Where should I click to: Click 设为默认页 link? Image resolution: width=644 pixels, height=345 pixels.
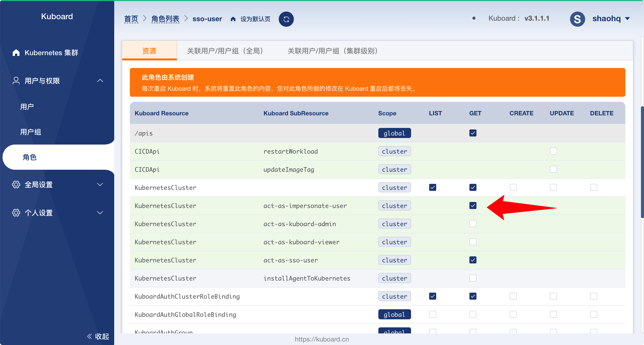pyautogui.click(x=255, y=19)
